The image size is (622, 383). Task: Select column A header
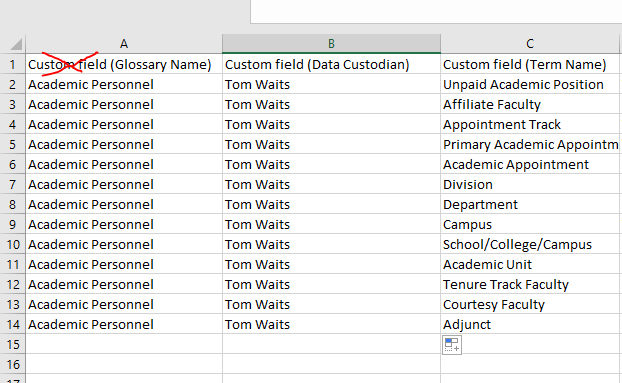(124, 44)
